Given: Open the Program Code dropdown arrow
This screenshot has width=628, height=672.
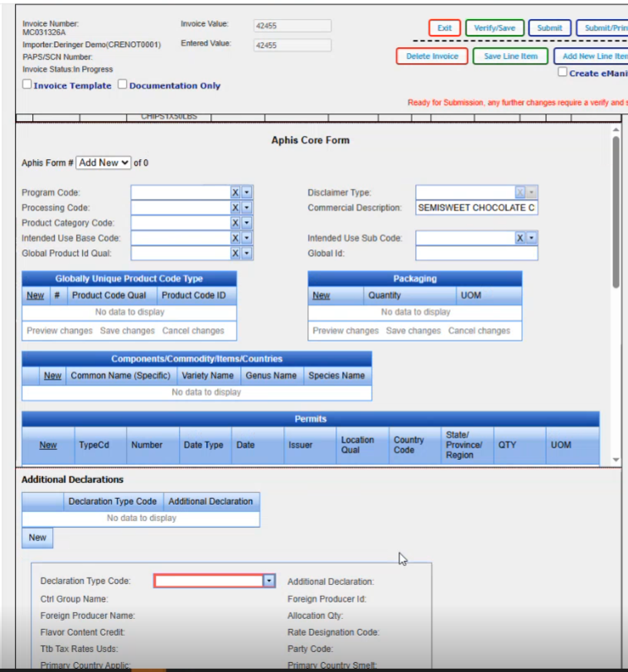Looking at the screenshot, I should tap(247, 192).
